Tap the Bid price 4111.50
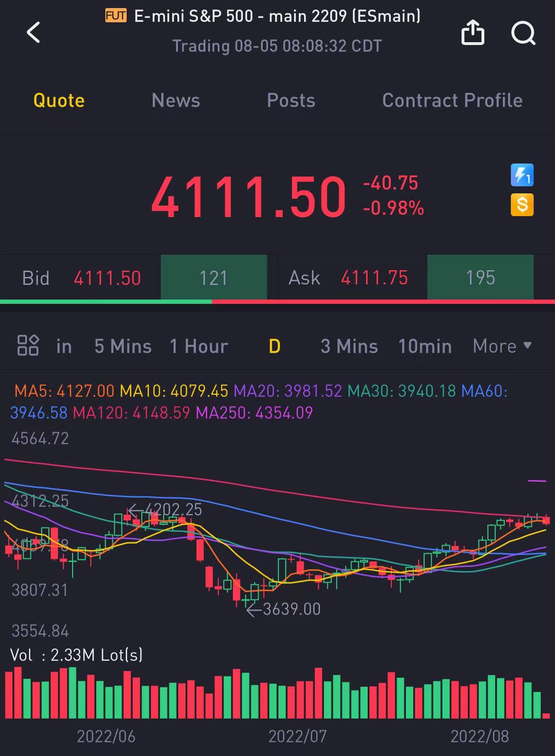 107,278
